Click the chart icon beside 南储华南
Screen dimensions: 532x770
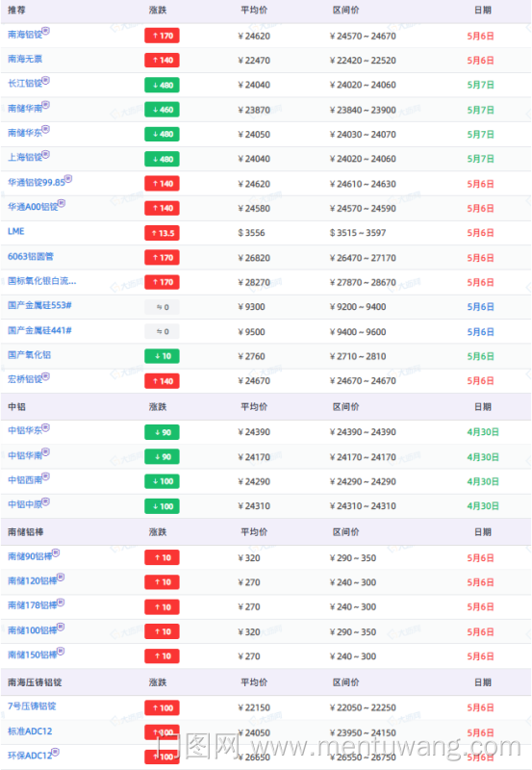click(x=45, y=105)
